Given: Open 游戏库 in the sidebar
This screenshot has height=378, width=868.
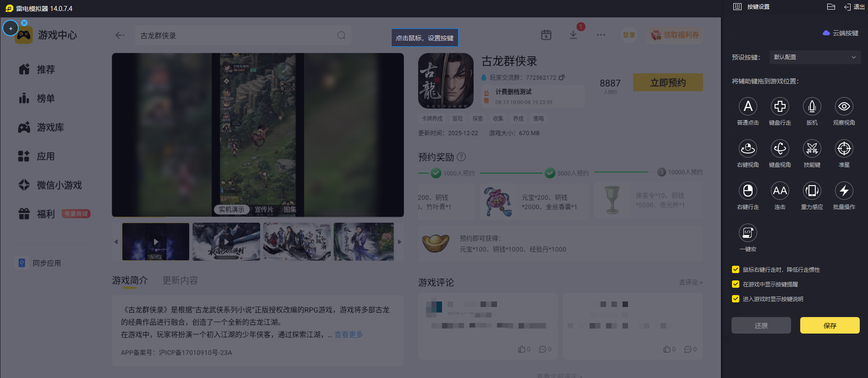Looking at the screenshot, I should [x=41, y=127].
